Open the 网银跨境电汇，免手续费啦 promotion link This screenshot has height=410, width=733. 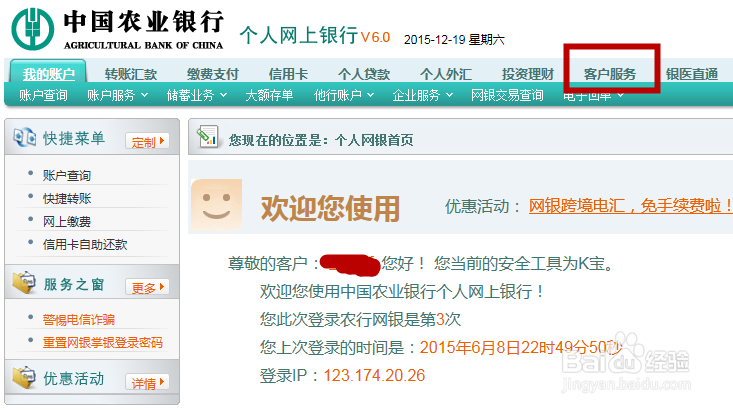(x=631, y=206)
